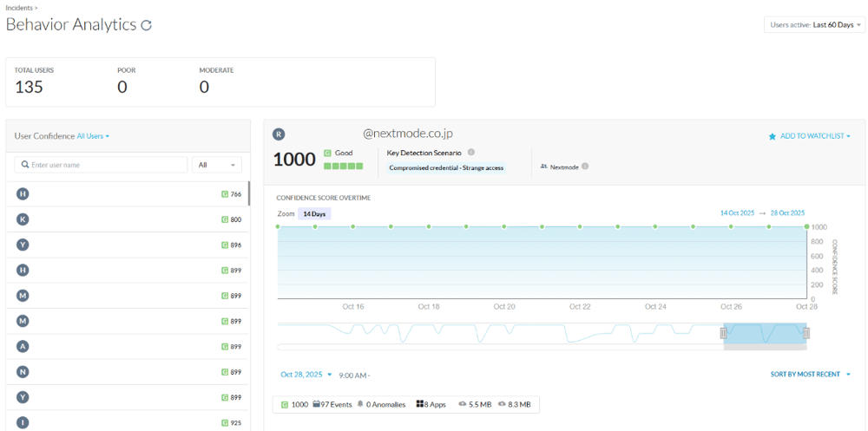Expand the All Users filter dropdown
This screenshot has height=431, width=868.
[x=93, y=136]
